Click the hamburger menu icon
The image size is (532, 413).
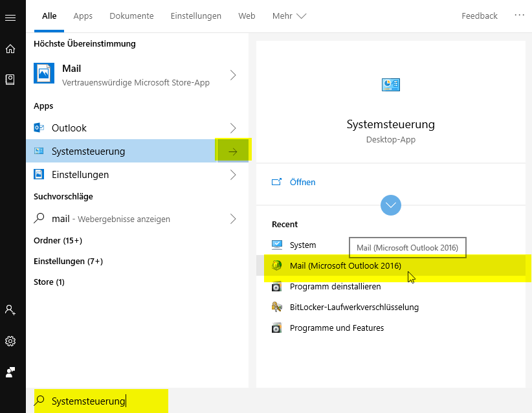(10, 17)
